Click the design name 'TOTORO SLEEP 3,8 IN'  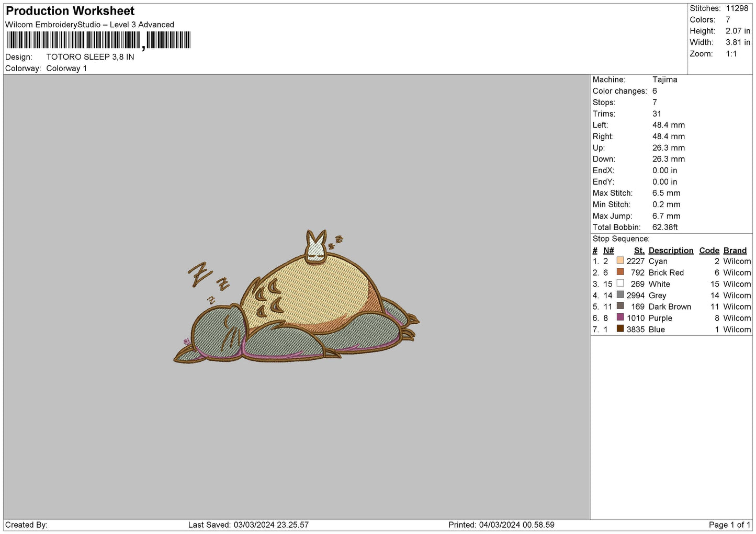[x=90, y=57]
